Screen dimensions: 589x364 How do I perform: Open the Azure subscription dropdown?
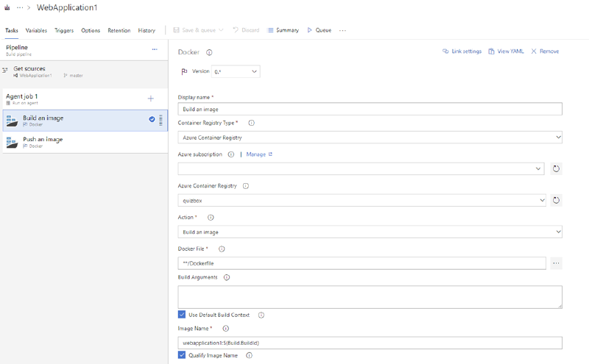pos(361,169)
